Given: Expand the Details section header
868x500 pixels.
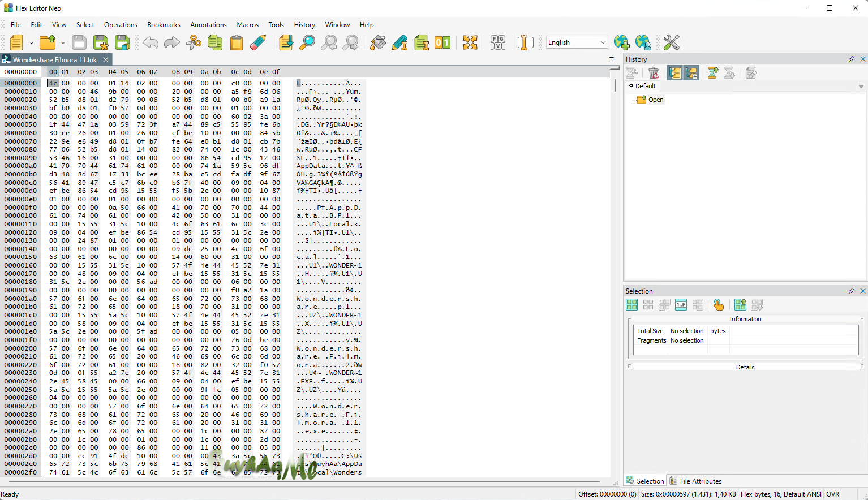Looking at the screenshot, I should [745, 367].
